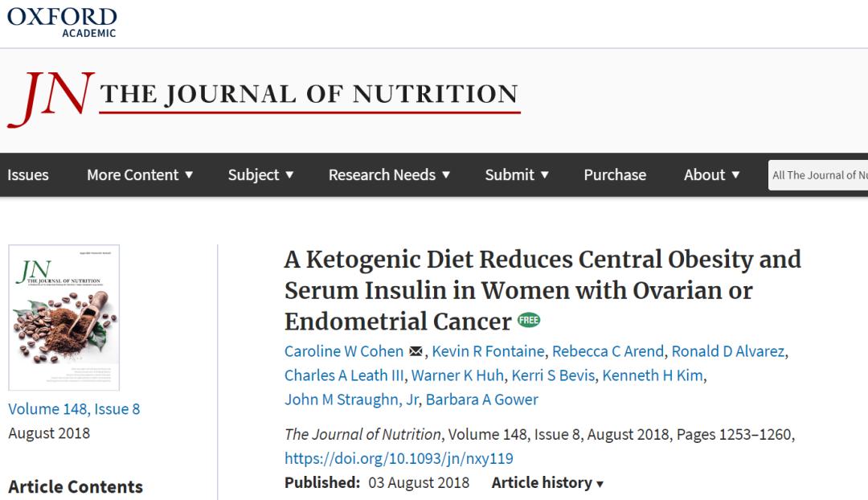Click the green FREE access badge
868x500 pixels.
point(529,320)
